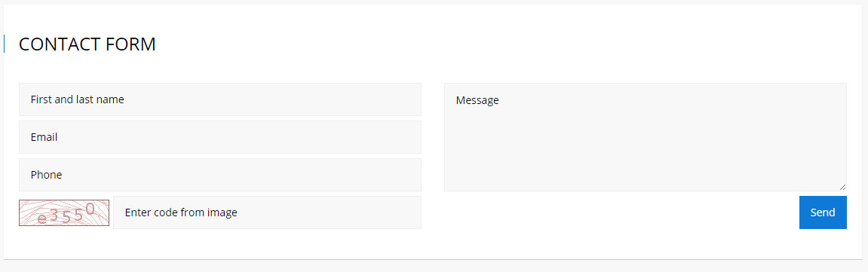Grab the Message box resize handle
868x272 pixels.
(x=842, y=187)
